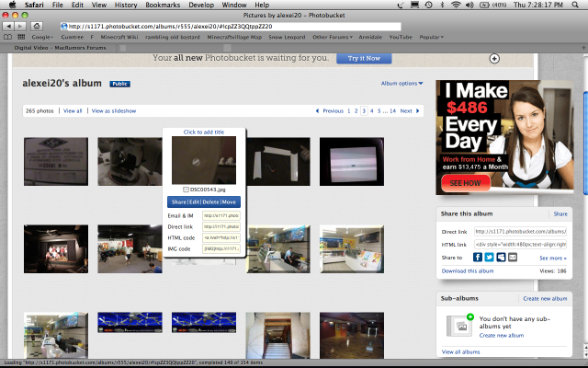Open the bookmarks book icon
Viewport: 588px width, 368px height.
[x=7, y=37]
